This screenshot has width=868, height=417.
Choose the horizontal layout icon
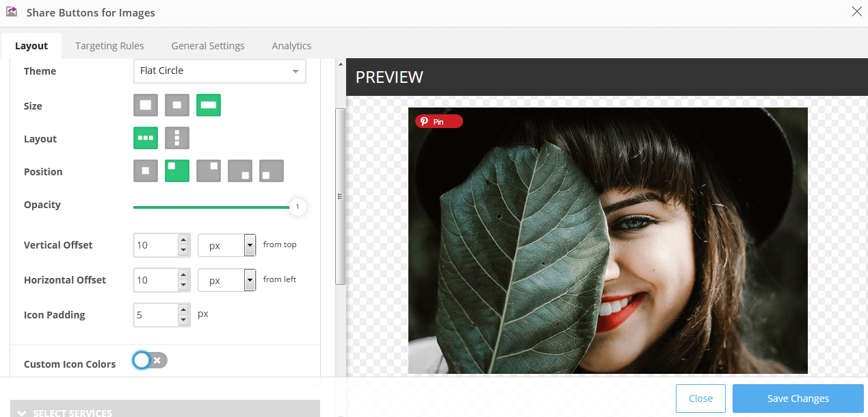[146, 138]
